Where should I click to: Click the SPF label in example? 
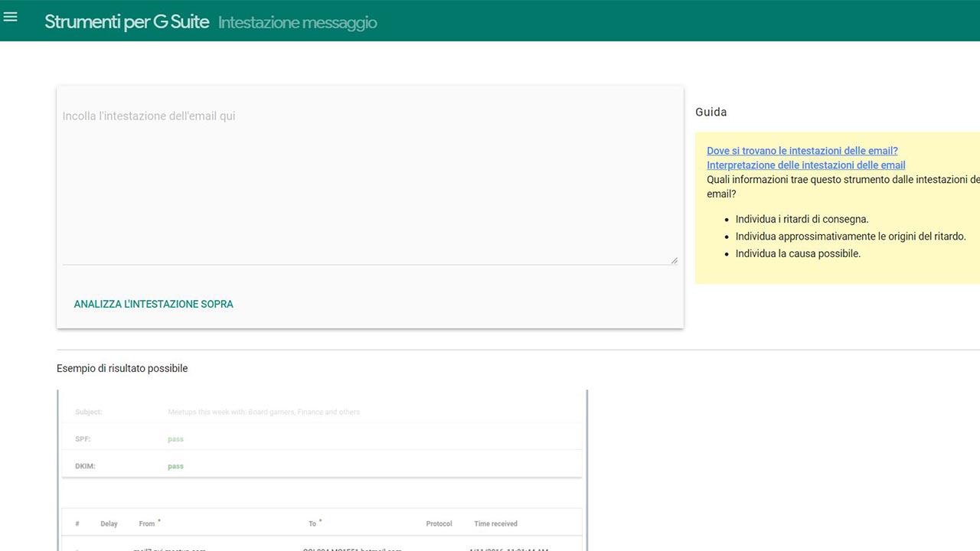(x=83, y=439)
